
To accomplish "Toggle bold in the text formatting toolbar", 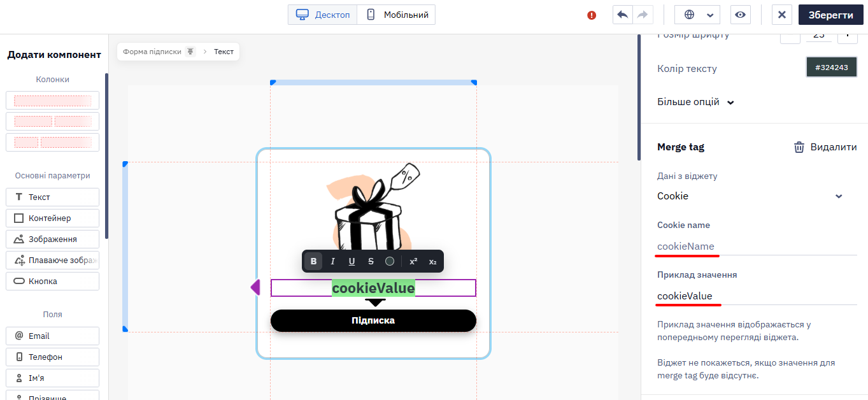I will [x=313, y=261].
